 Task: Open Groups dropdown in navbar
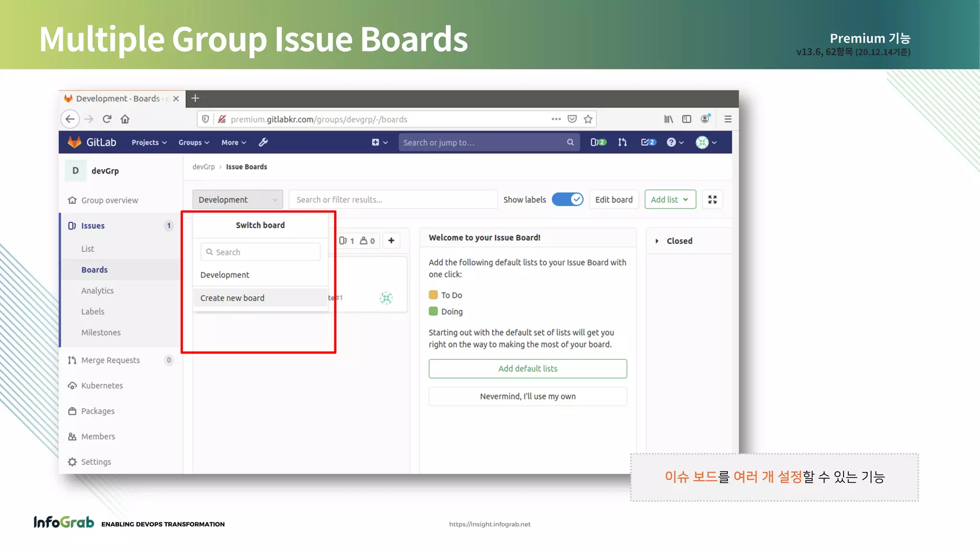(x=194, y=143)
